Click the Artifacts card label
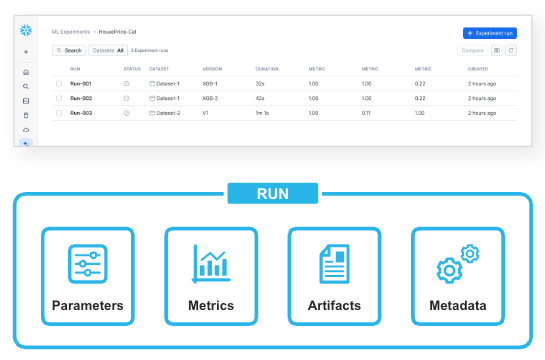 (334, 305)
